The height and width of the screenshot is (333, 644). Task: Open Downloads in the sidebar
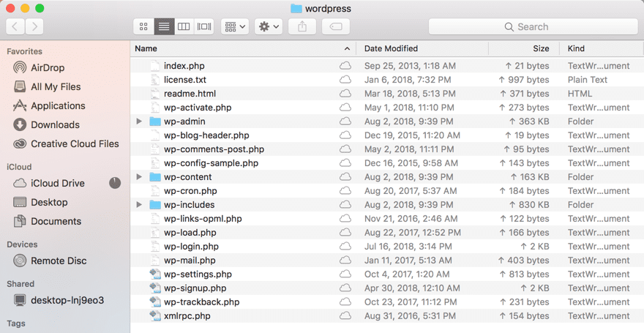click(55, 125)
